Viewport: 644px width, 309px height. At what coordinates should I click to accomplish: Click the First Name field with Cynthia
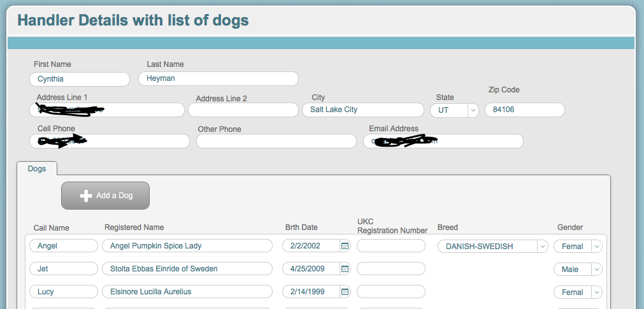[80, 79]
